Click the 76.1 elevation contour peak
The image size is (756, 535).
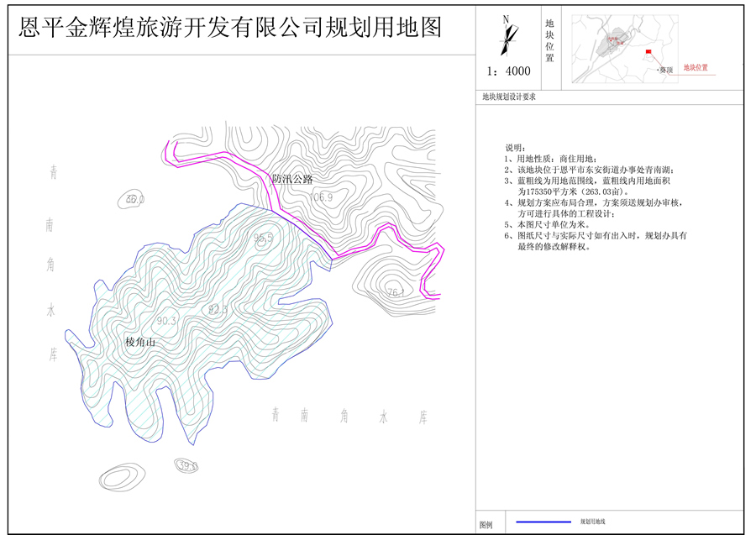point(396,292)
